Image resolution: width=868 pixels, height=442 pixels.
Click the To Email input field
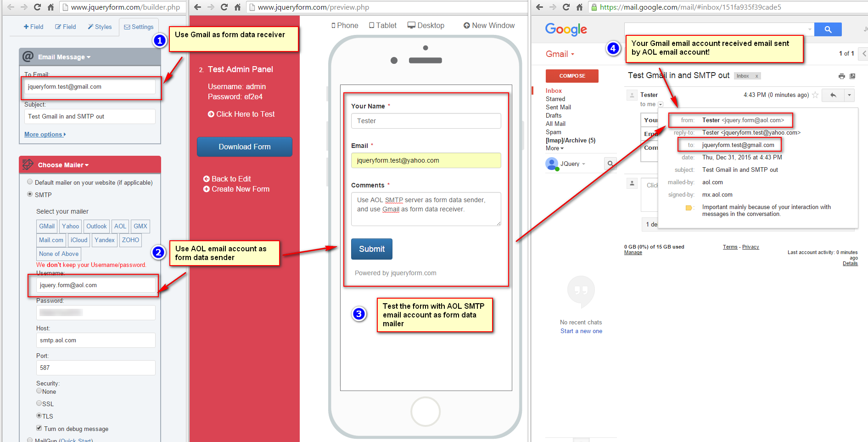[x=90, y=87]
